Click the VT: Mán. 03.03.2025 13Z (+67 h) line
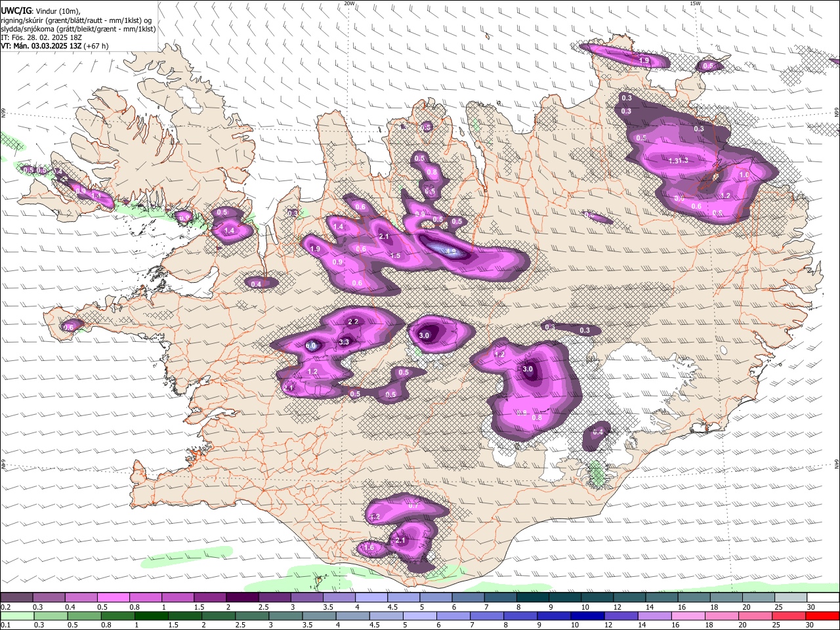 tap(54, 46)
